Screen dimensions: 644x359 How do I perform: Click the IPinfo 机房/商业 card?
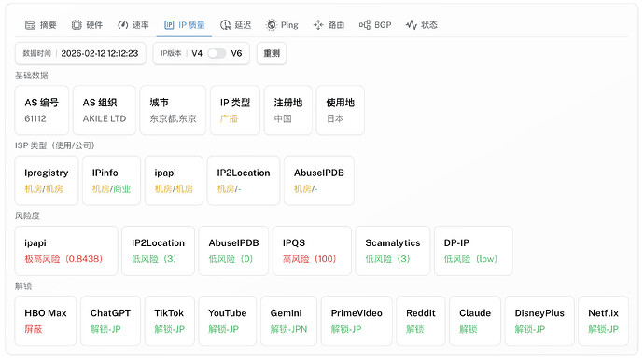coord(111,181)
